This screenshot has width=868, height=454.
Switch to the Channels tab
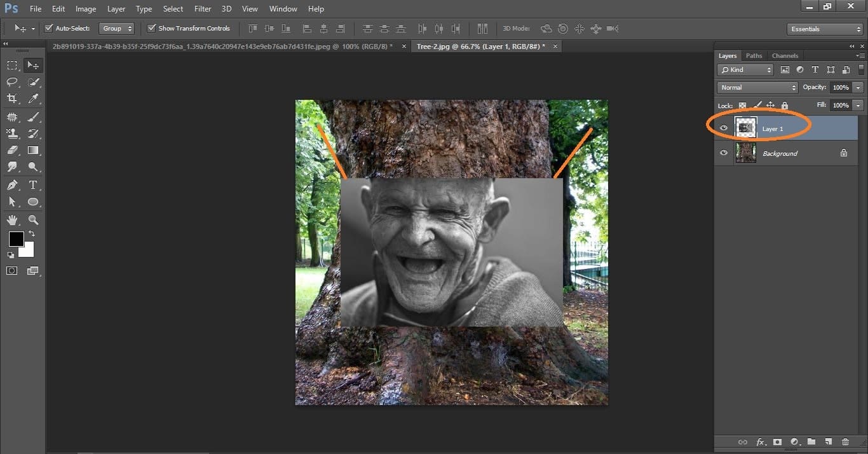click(785, 55)
